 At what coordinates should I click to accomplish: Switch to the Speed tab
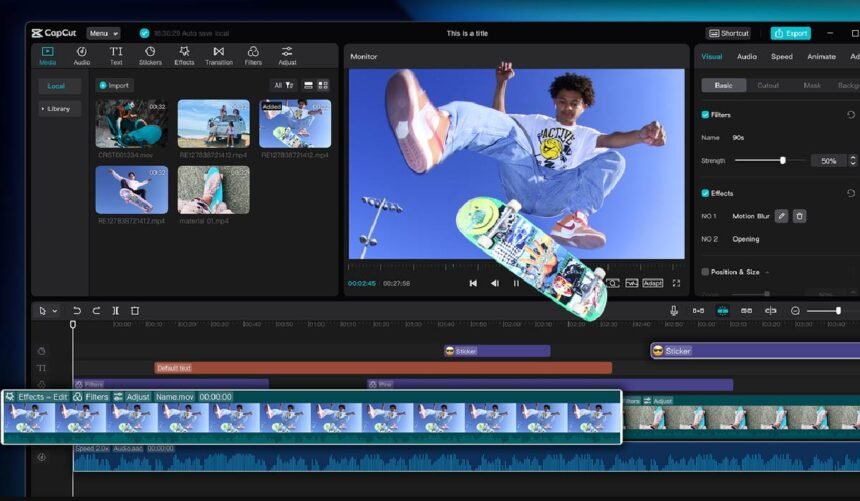tap(782, 57)
